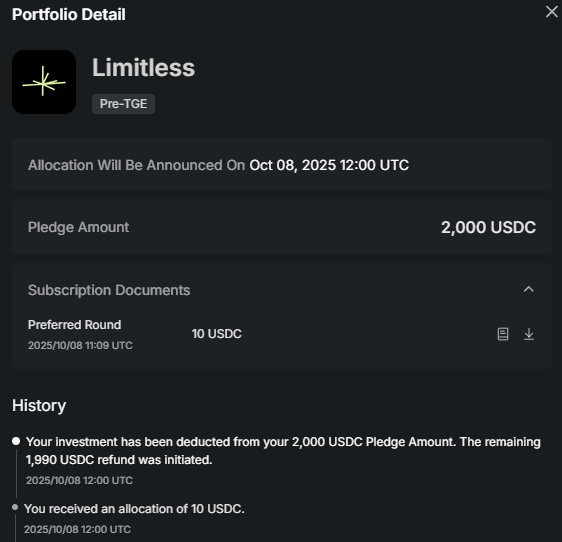Click the Preferred Round timestamp 11:09 UTC
The width and height of the screenshot is (562, 542).
[80, 345]
